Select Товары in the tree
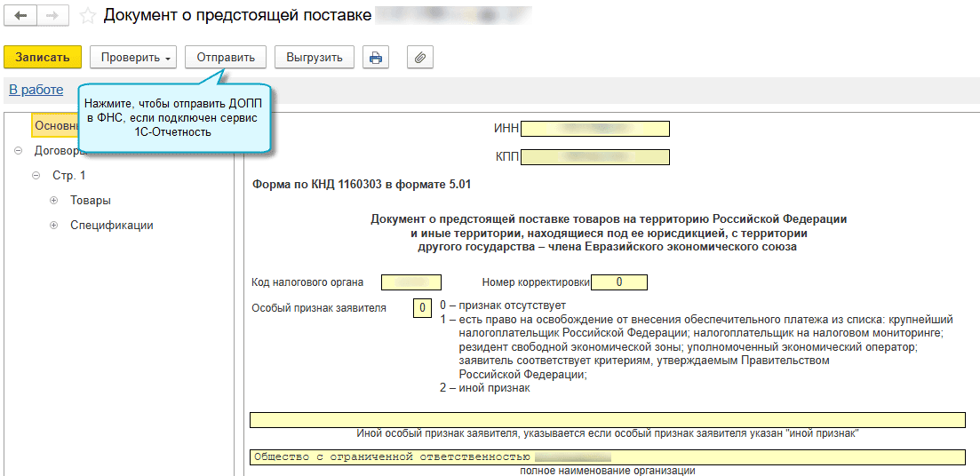The image size is (980, 476). (x=91, y=201)
